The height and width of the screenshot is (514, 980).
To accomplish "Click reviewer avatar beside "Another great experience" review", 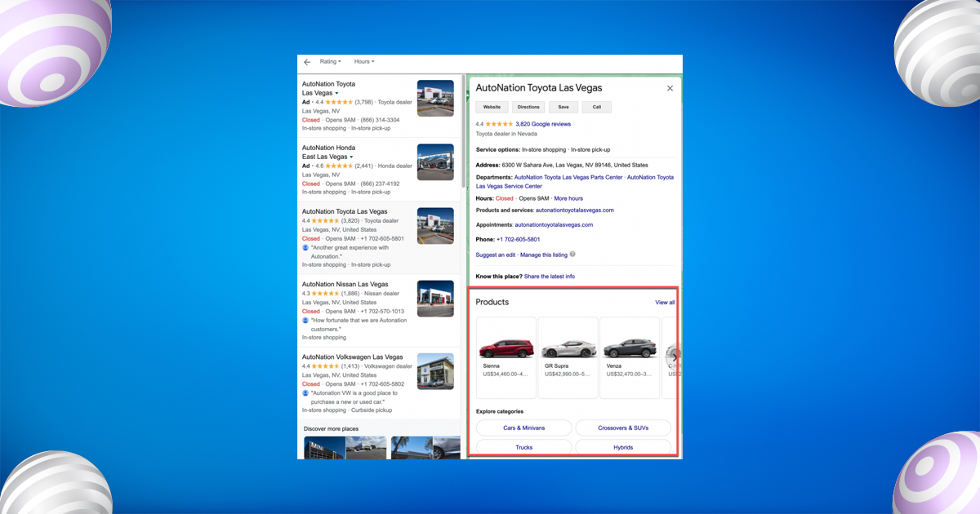I will pyautogui.click(x=305, y=247).
